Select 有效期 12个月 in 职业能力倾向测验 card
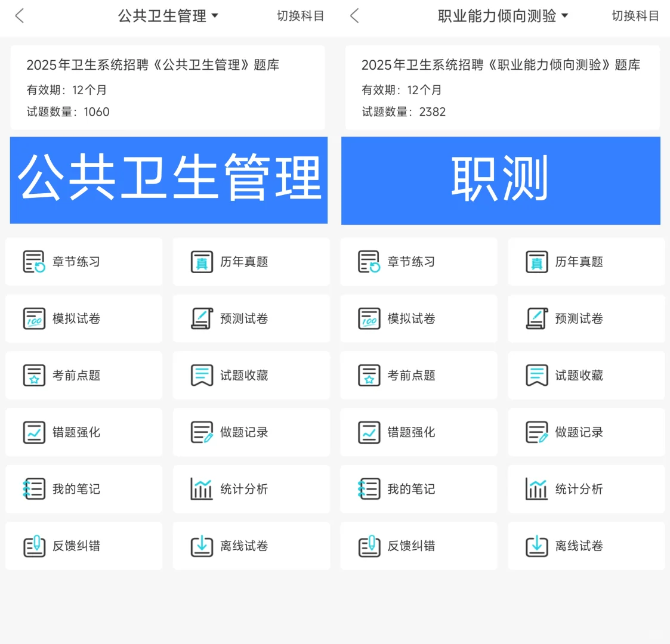The image size is (670, 644). tap(402, 89)
